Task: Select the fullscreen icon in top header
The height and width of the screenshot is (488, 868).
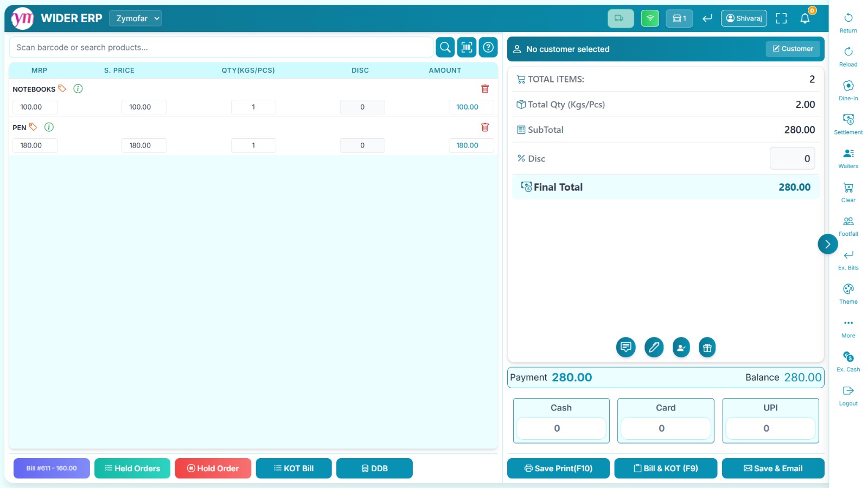Action: [x=781, y=18]
